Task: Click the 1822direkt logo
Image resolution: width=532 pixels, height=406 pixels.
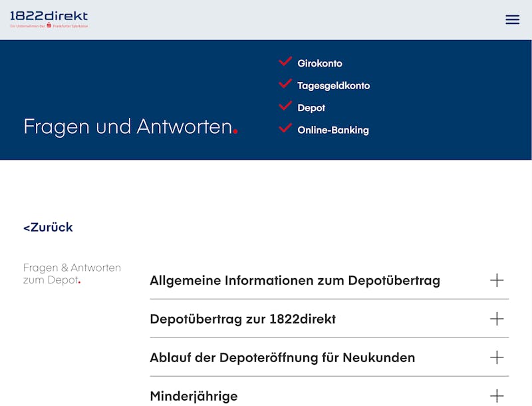Action: pos(49,20)
